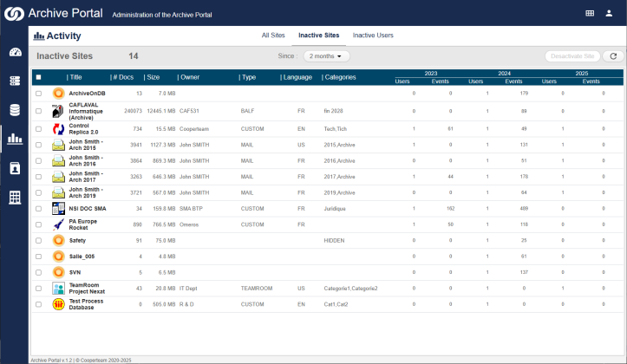Open the apps grid icon in header
627x364 pixels.
click(x=590, y=13)
